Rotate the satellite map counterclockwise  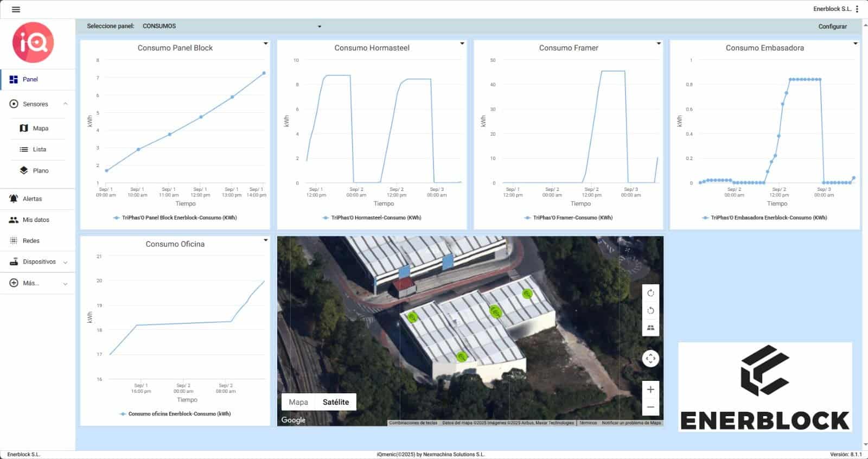[x=650, y=310]
